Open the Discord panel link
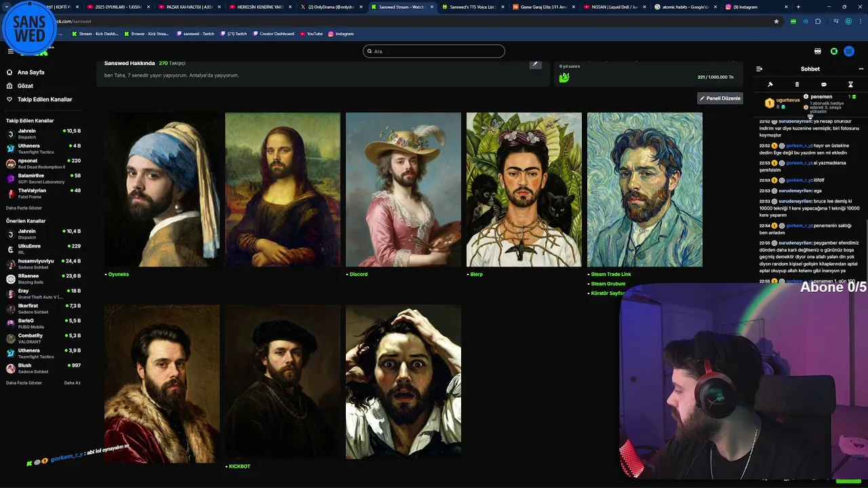868x488 pixels. click(x=358, y=274)
